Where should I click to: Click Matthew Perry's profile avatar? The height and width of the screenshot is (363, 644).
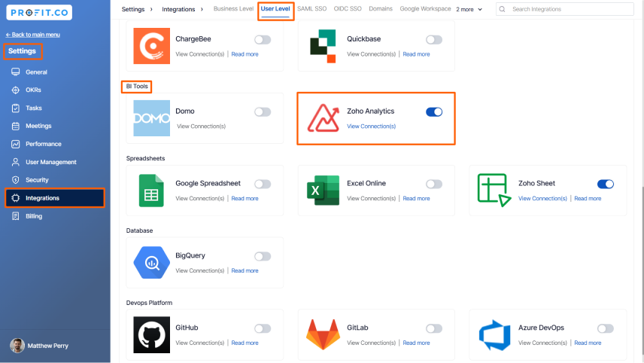click(17, 346)
